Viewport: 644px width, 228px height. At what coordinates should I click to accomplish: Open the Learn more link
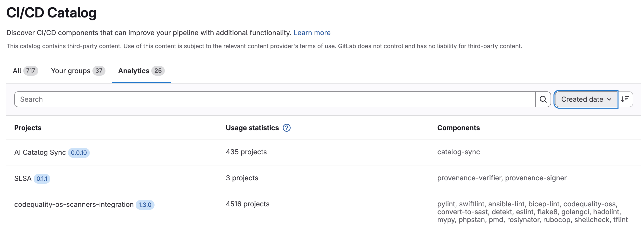click(312, 33)
